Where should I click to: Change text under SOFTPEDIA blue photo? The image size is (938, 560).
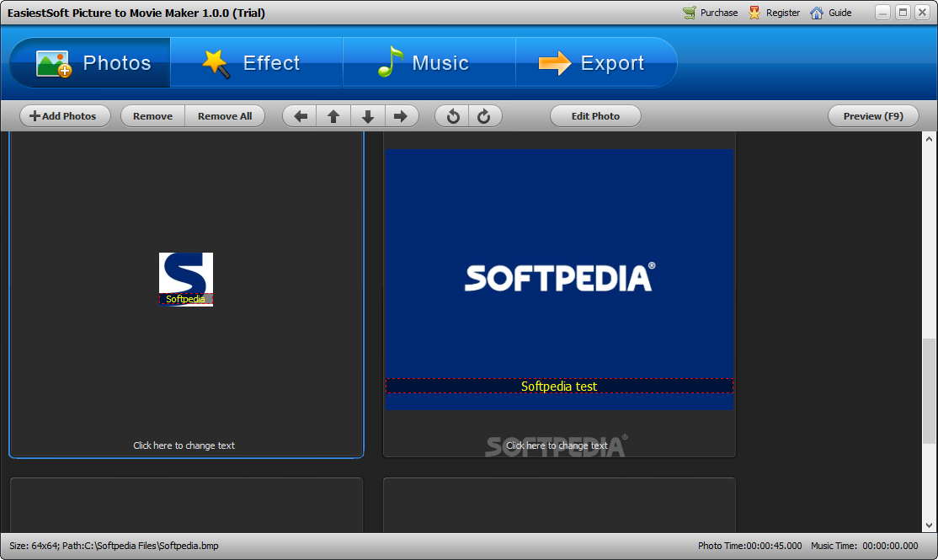click(557, 445)
